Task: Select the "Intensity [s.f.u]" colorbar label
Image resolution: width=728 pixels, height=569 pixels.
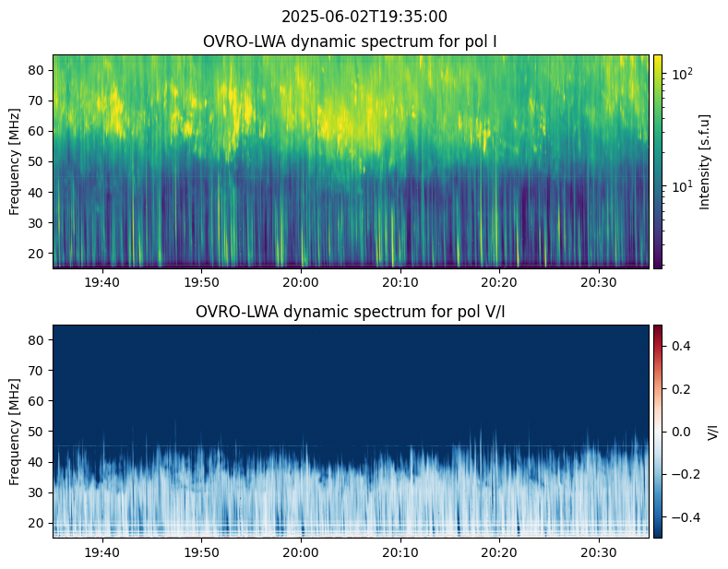Action: 706,161
